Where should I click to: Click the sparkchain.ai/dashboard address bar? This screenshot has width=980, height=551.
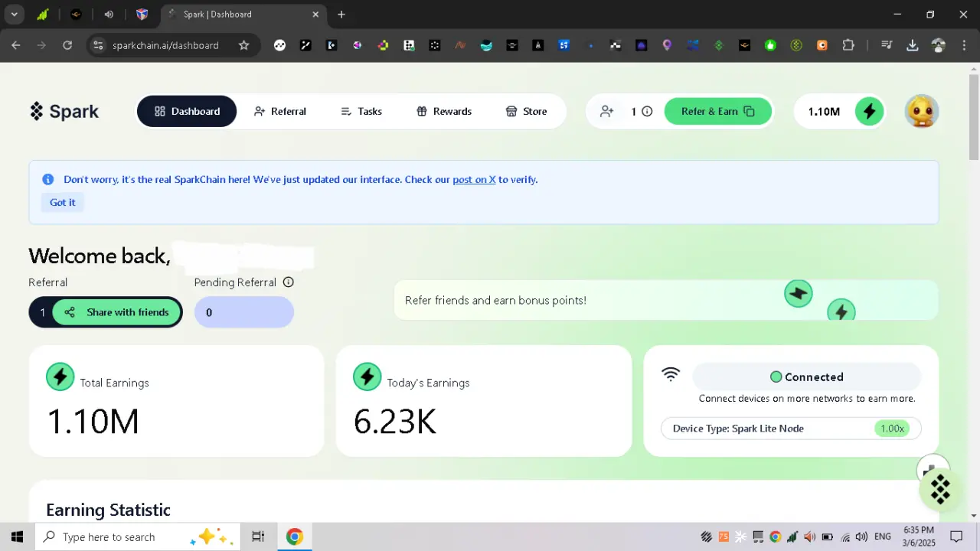pos(165,45)
